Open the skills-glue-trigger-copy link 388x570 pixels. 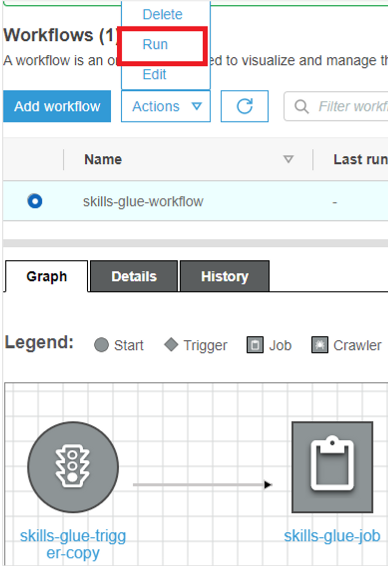(x=73, y=544)
